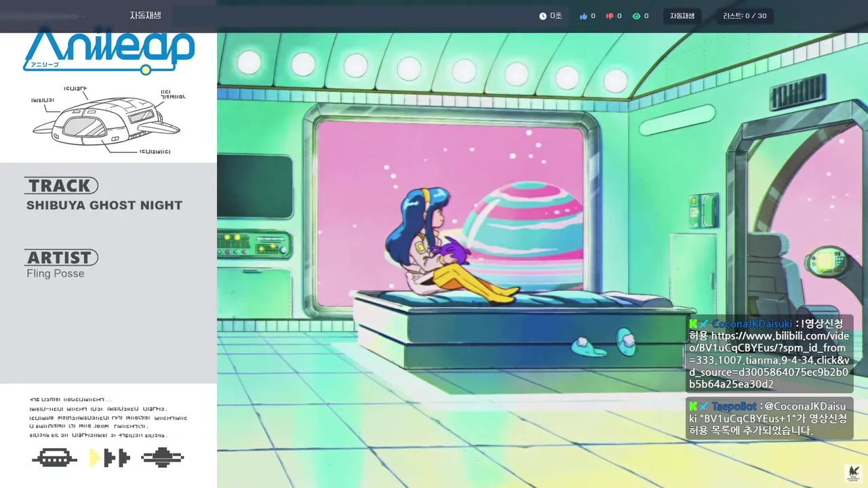This screenshot has height=488, width=868.
Task: Click the video player showing the anime scene
Action: [542, 260]
